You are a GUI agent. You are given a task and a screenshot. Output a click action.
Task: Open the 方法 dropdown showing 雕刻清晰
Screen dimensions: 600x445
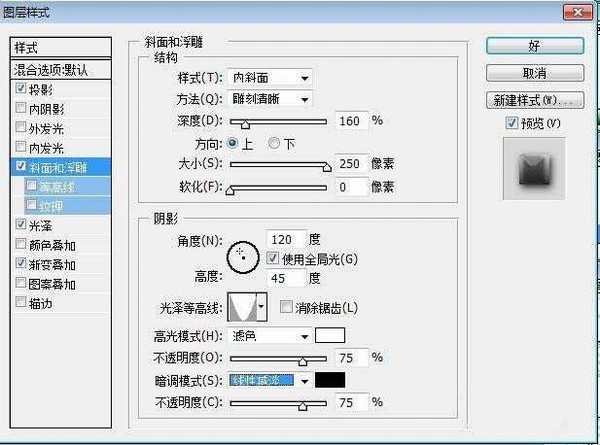pyautogui.click(x=270, y=98)
